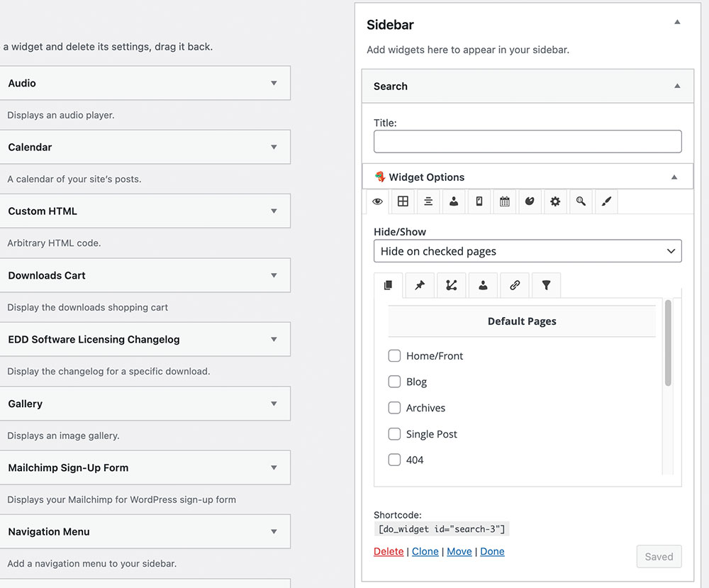This screenshot has width=709, height=588.
Task: Click the Clone link
Action: pyautogui.click(x=425, y=551)
